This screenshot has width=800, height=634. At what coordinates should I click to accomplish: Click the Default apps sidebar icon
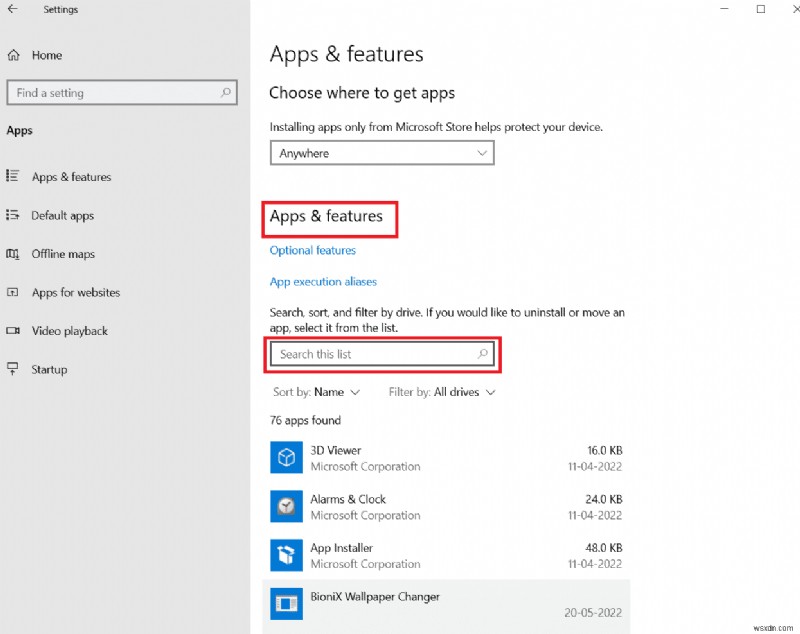pos(14,215)
